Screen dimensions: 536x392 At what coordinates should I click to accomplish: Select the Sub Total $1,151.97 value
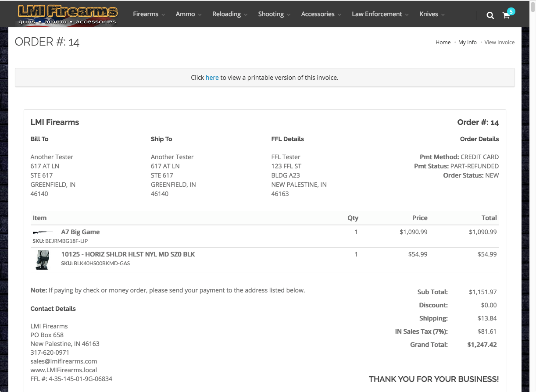tap(483, 292)
